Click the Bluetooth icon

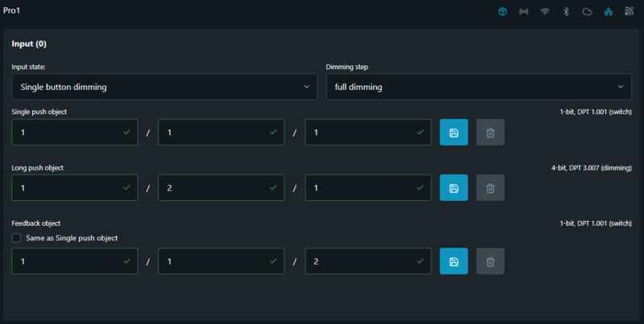tap(566, 12)
